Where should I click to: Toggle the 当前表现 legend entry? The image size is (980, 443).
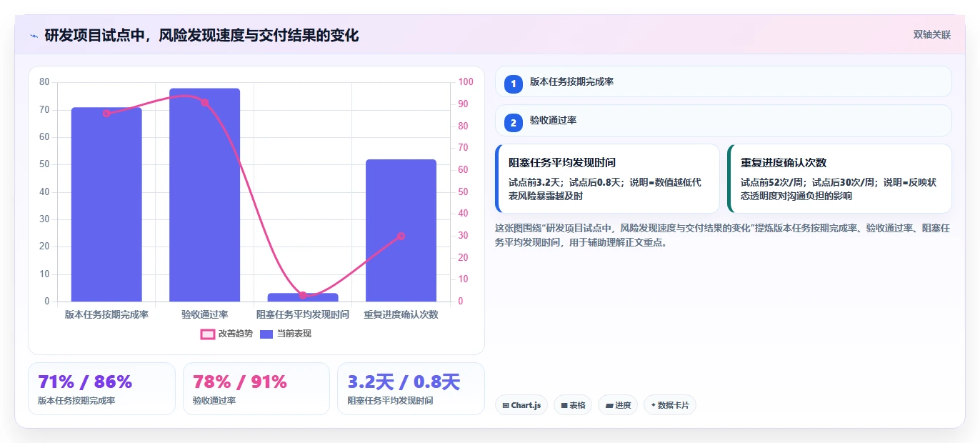(285, 334)
